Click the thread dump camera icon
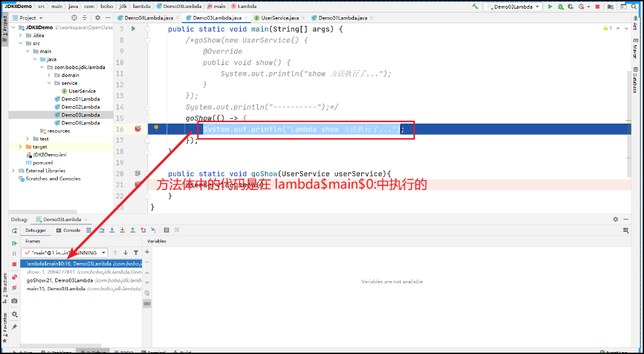This screenshot has height=354, width=644. coord(15,301)
